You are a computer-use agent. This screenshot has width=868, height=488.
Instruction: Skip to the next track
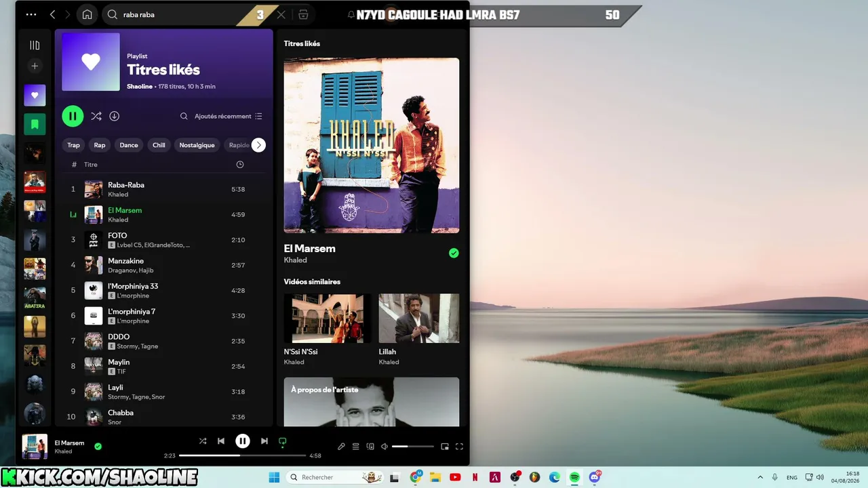point(264,441)
